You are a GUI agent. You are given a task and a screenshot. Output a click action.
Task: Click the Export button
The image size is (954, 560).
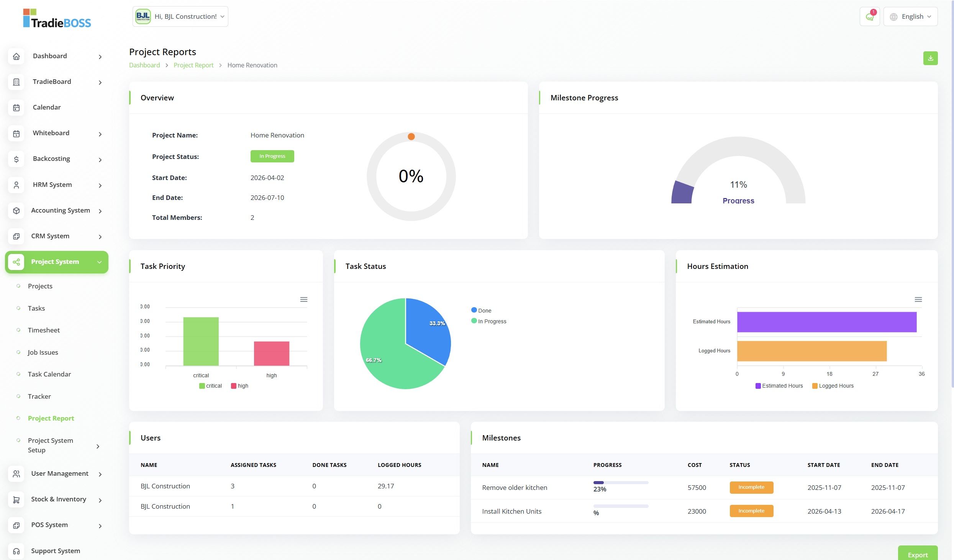pos(917,554)
